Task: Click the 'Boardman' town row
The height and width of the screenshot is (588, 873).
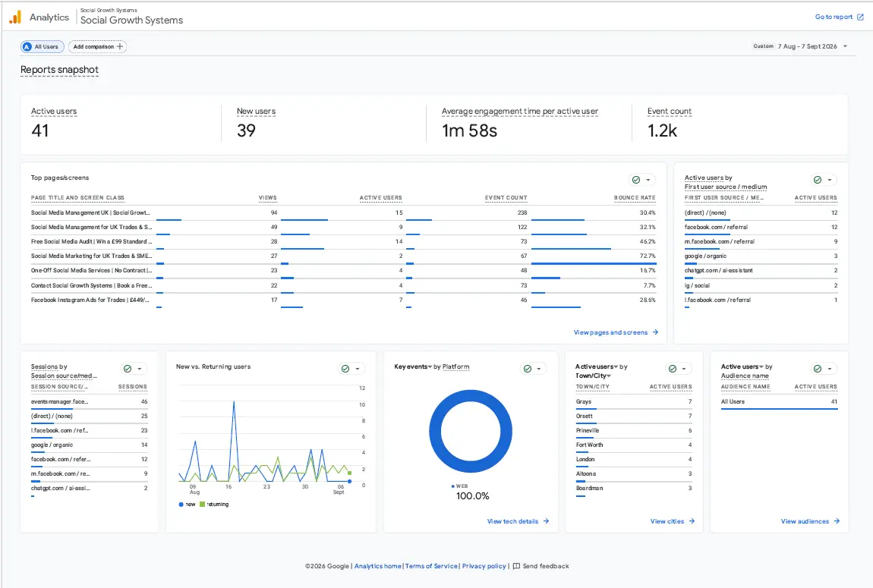Action: click(x=634, y=489)
